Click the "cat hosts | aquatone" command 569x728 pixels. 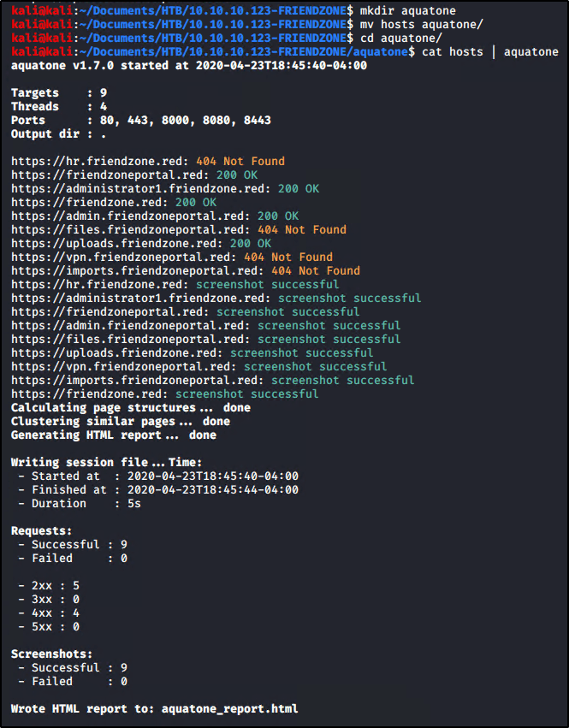tap(488, 52)
